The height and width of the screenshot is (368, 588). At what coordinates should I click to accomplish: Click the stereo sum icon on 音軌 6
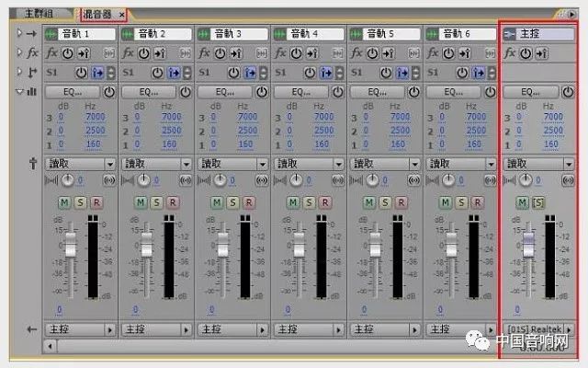coord(490,181)
